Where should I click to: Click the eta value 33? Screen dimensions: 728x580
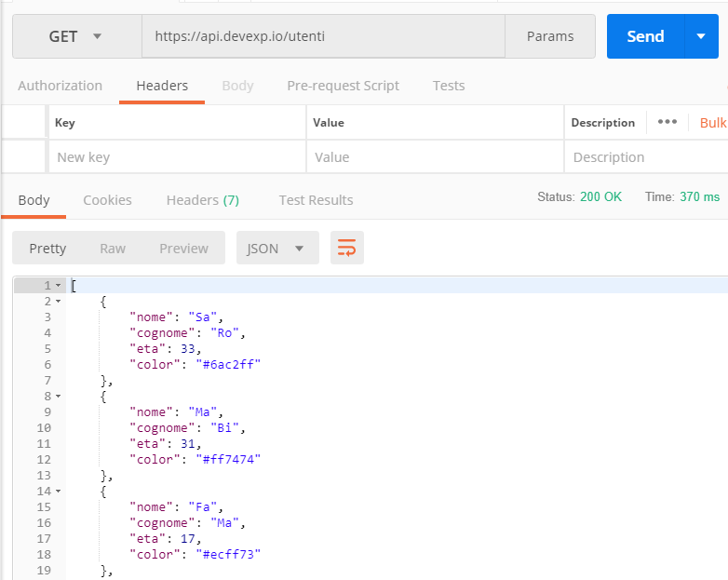188,349
